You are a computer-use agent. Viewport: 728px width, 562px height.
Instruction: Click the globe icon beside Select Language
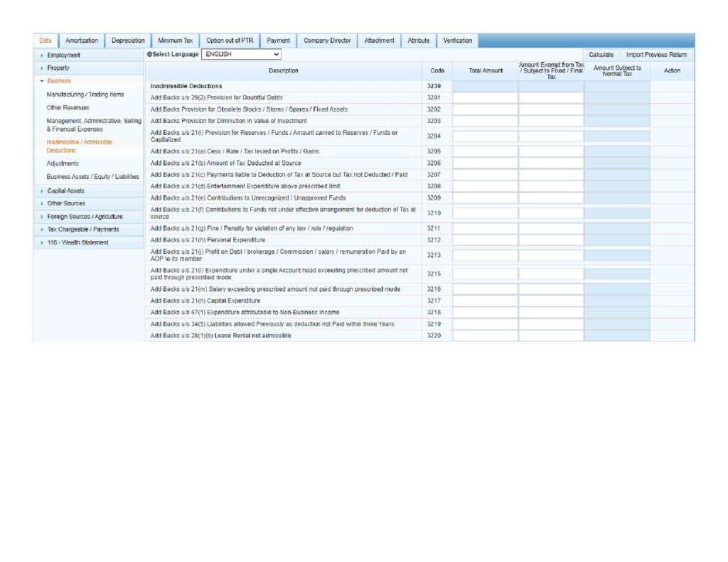pyautogui.click(x=149, y=55)
